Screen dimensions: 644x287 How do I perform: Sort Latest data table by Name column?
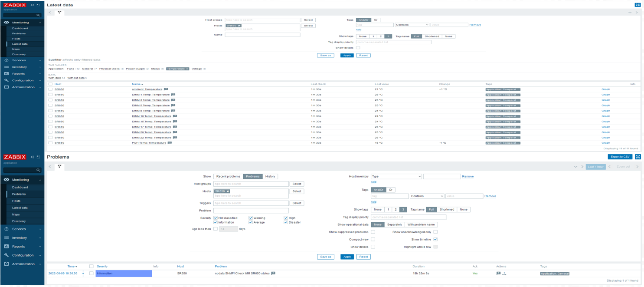pos(137,84)
